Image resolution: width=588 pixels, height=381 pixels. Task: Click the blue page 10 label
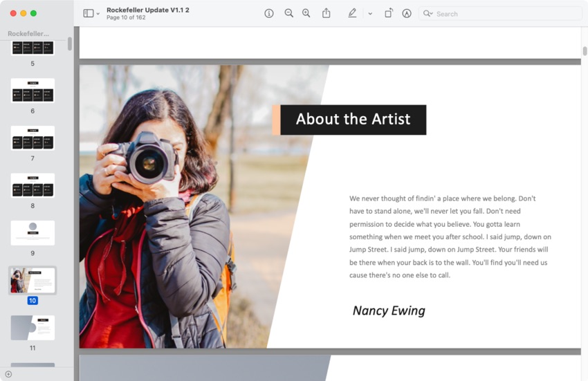(x=33, y=300)
